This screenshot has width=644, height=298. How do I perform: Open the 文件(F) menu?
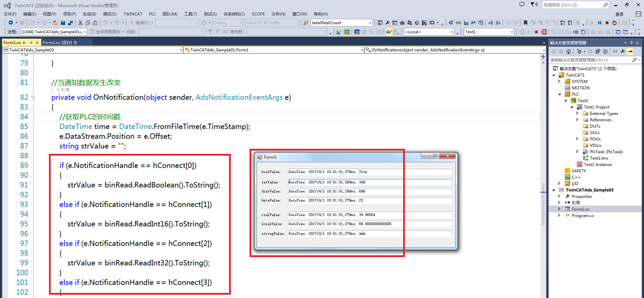click(x=10, y=14)
